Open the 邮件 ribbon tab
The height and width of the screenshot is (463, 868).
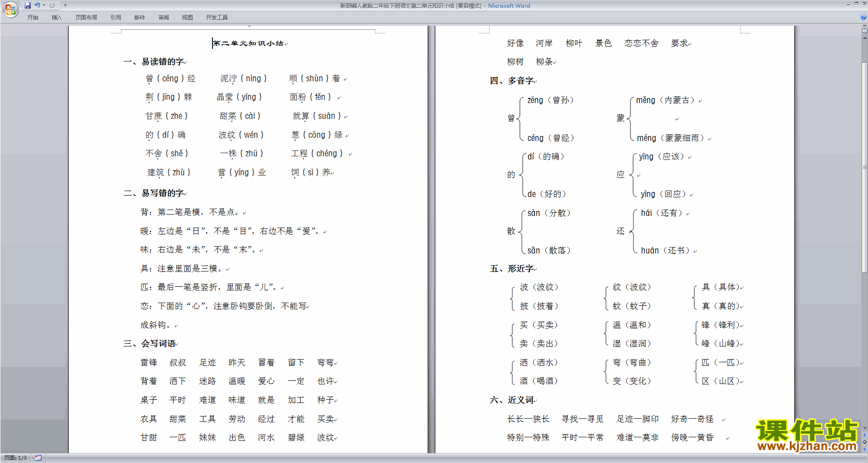[140, 18]
